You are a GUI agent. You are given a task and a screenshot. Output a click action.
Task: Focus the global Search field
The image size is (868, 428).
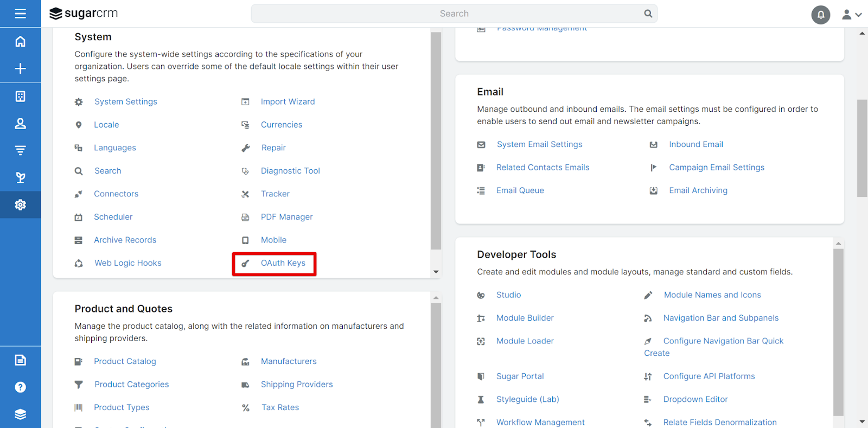tap(454, 14)
